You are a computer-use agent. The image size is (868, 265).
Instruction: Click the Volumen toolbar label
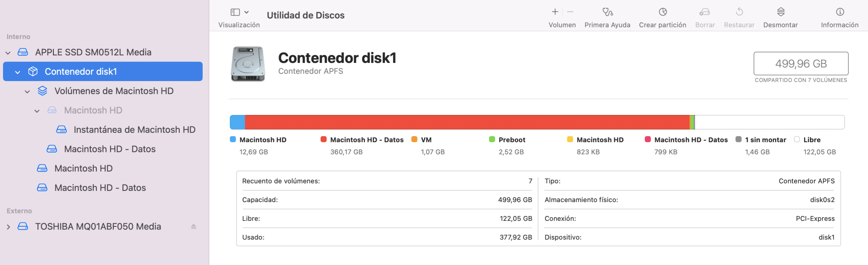pos(562,25)
